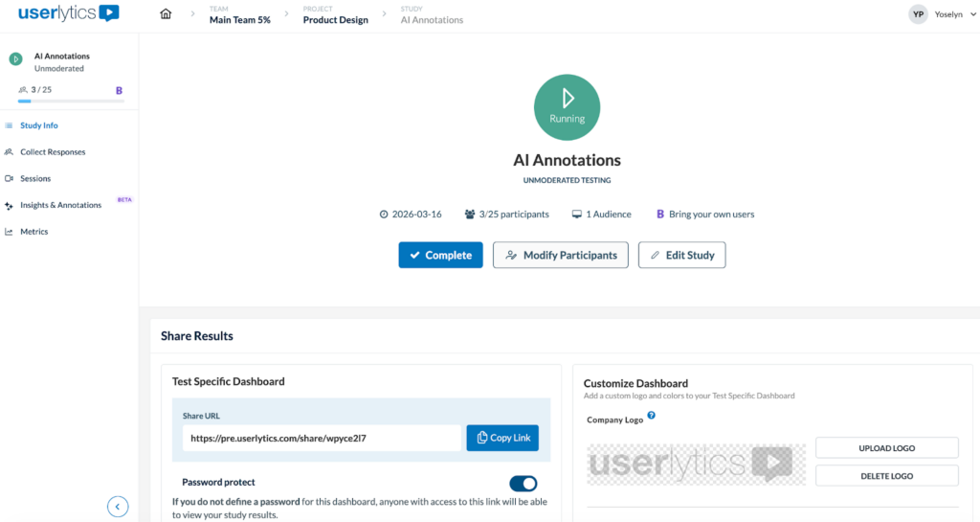Open the Study Info section
The width and height of the screenshot is (980, 522).
(38, 125)
